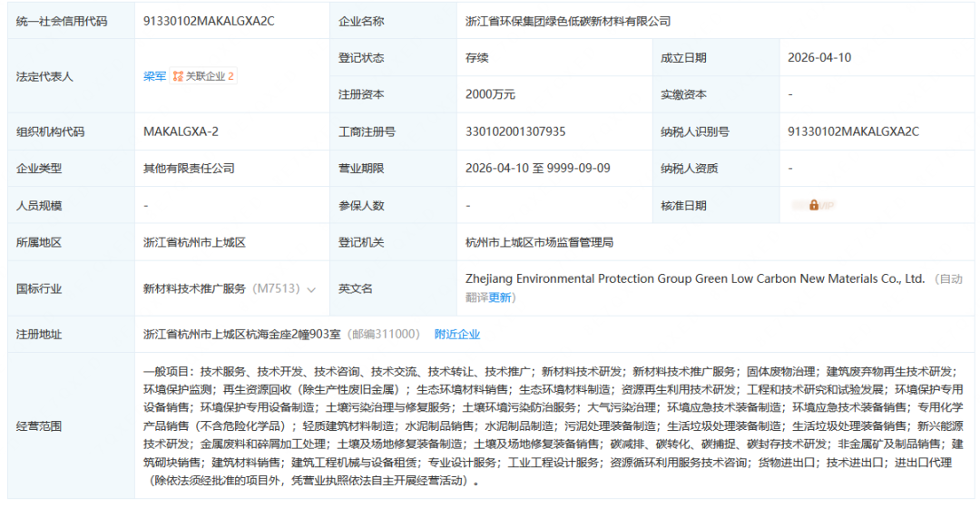The height and width of the screenshot is (508, 980).
Task: Click the 组织机构代码 label cell
Action: (x=72, y=132)
